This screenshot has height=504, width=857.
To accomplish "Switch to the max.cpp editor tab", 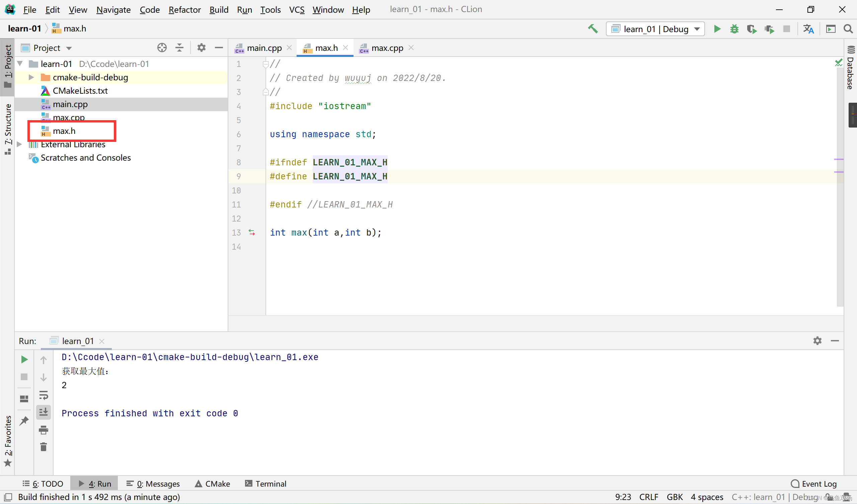I will [x=387, y=48].
